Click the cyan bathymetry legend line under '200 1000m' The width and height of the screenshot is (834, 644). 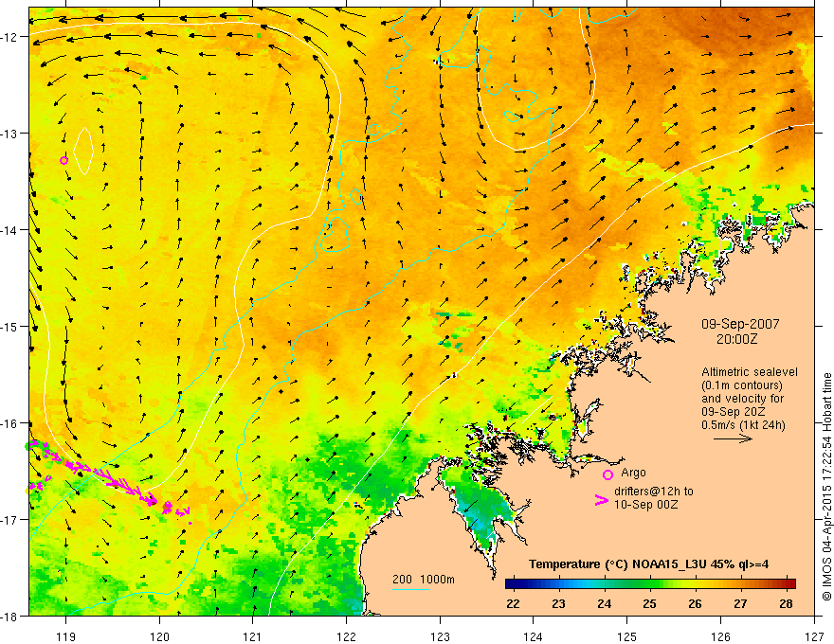tap(411, 589)
